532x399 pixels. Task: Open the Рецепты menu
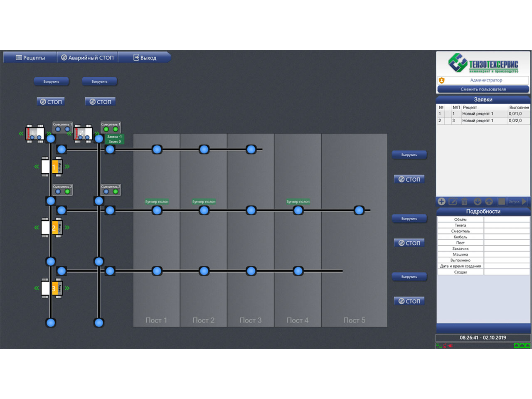30,58
